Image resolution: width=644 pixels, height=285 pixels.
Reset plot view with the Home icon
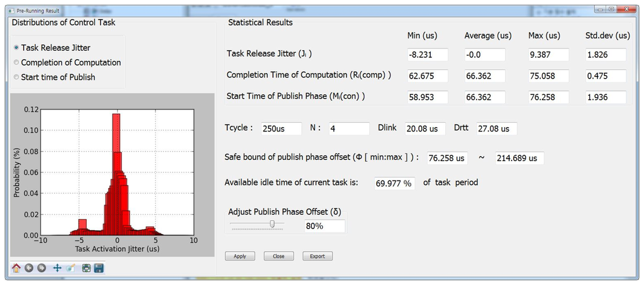click(x=16, y=268)
